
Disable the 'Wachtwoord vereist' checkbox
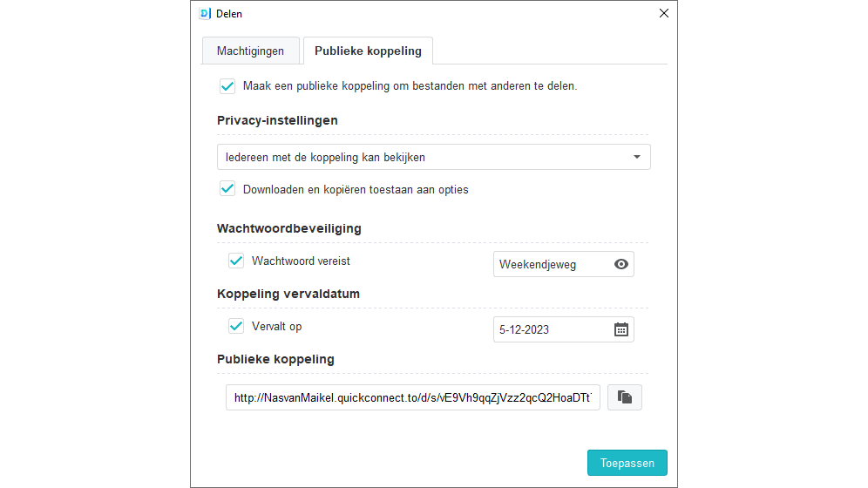(x=236, y=261)
